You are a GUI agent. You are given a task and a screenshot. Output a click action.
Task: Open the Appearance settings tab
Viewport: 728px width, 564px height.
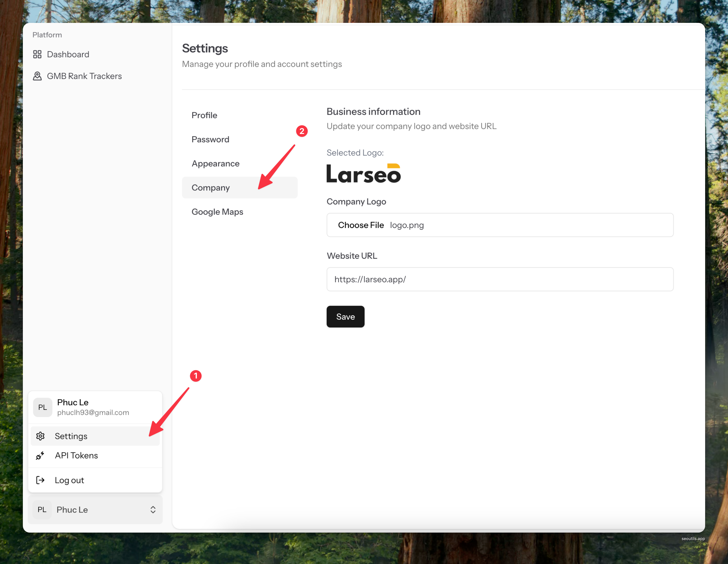215,163
